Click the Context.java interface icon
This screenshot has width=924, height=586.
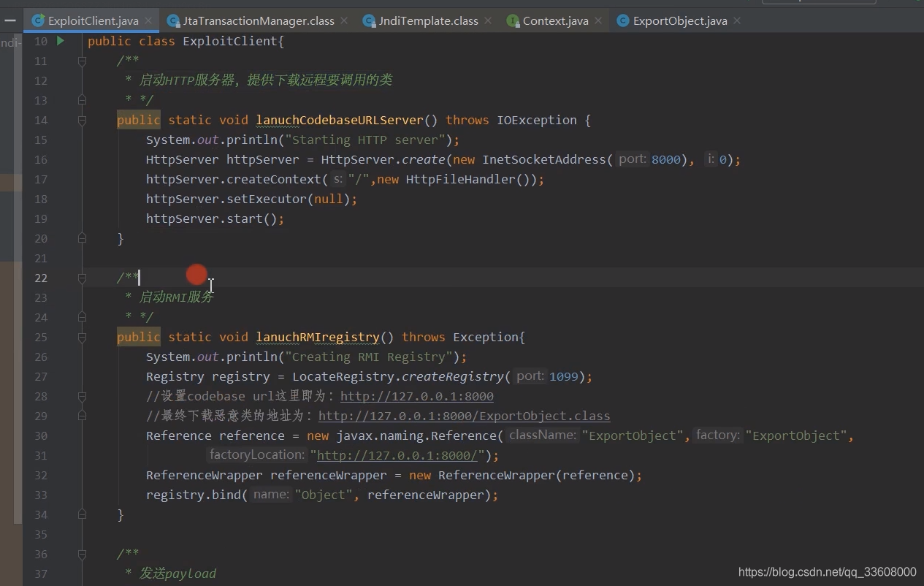coord(513,20)
